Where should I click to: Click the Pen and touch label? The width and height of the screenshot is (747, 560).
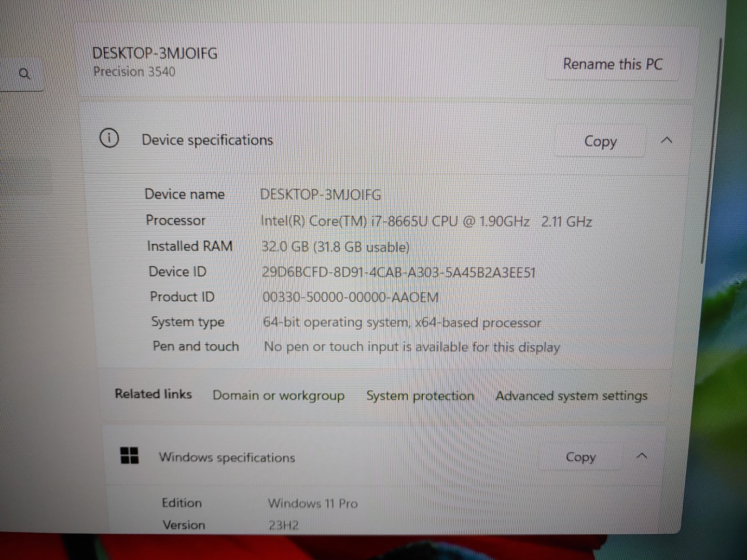[196, 346]
